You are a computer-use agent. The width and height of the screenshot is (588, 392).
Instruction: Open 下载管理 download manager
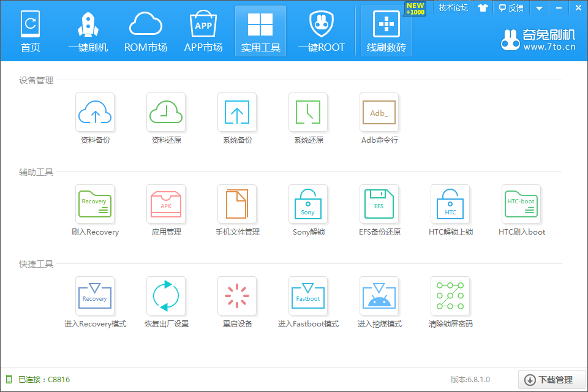point(549,379)
